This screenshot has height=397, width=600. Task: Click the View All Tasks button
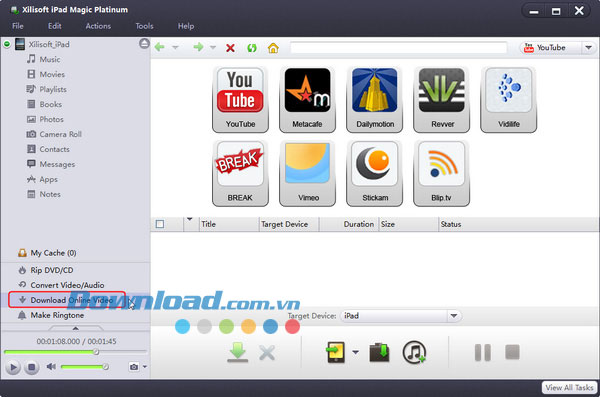coord(569,387)
